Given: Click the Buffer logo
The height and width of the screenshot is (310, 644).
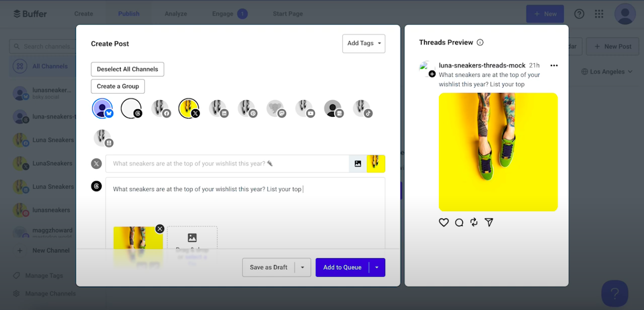Looking at the screenshot, I should [x=30, y=14].
